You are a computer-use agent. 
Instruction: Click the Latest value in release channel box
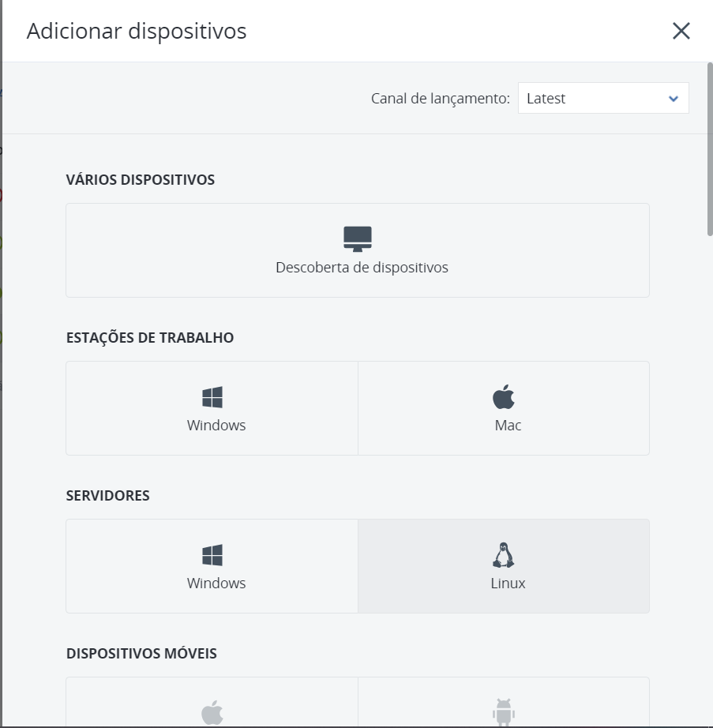point(546,99)
